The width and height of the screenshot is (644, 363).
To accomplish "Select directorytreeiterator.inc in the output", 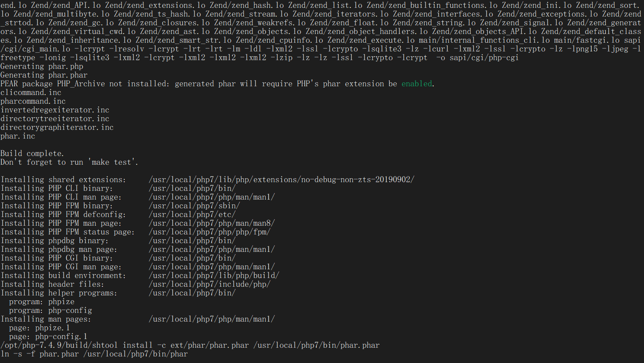I will 55,119.
